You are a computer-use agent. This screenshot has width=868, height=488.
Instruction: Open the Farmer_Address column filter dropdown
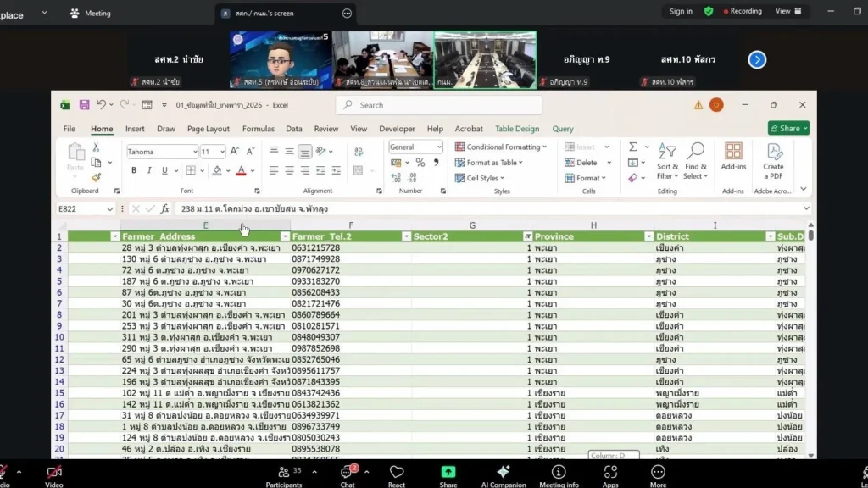pyautogui.click(x=284, y=236)
